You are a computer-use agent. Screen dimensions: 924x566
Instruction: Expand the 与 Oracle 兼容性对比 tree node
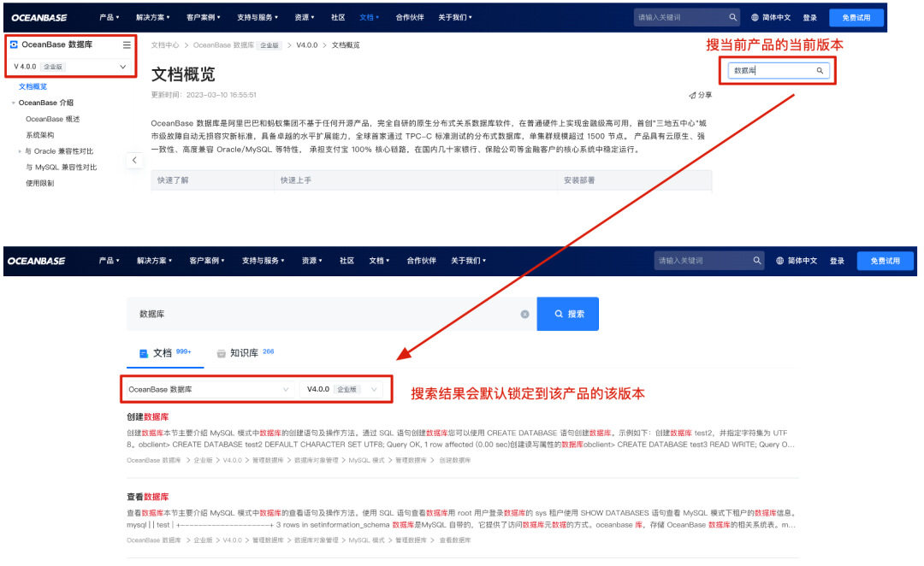click(20, 151)
